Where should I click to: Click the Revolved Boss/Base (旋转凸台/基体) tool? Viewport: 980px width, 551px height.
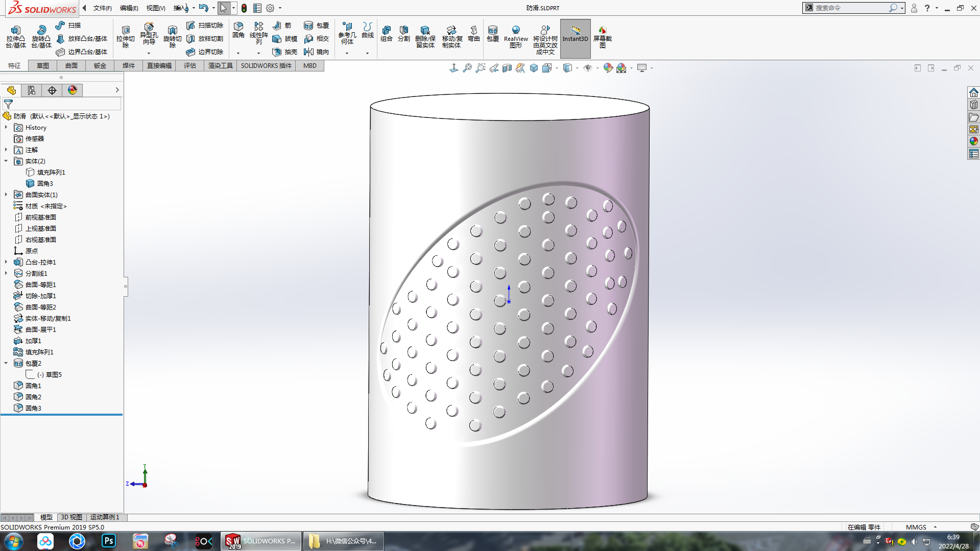(x=41, y=37)
